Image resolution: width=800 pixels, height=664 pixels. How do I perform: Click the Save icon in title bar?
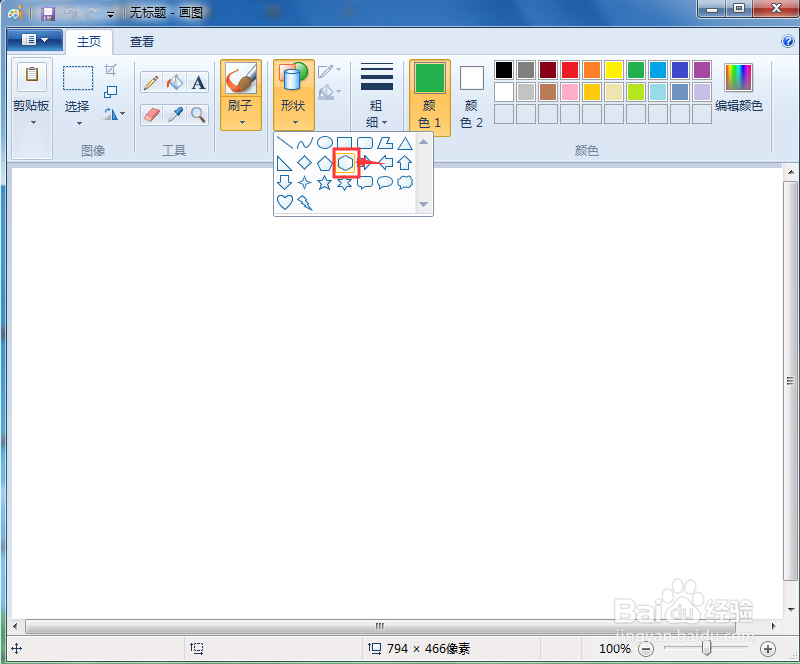coord(47,13)
